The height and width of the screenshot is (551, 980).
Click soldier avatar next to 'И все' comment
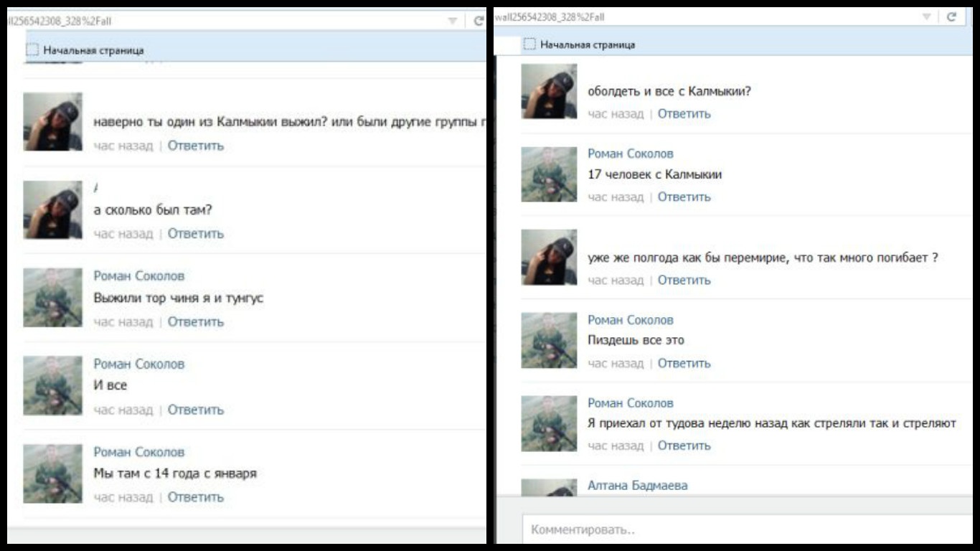pyautogui.click(x=52, y=385)
